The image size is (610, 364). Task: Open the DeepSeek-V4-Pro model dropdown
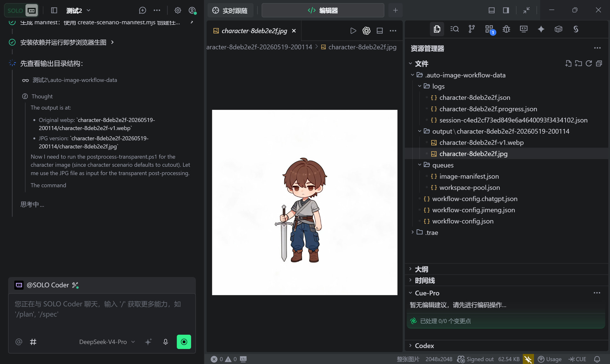(107, 342)
